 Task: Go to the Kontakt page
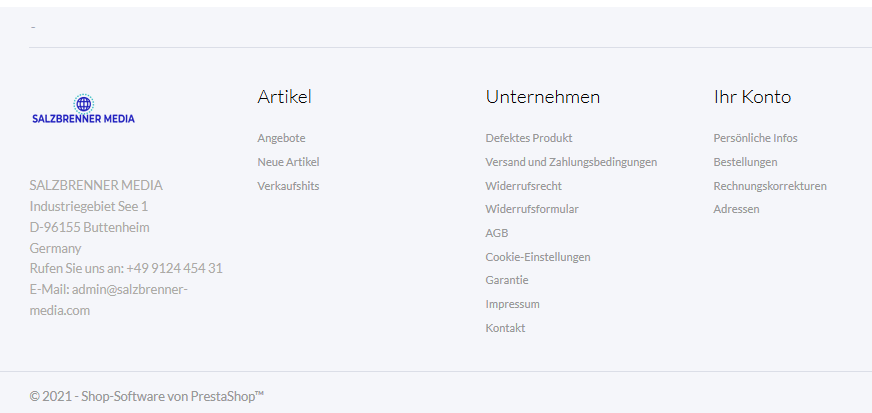pyautogui.click(x=505, y=328)
